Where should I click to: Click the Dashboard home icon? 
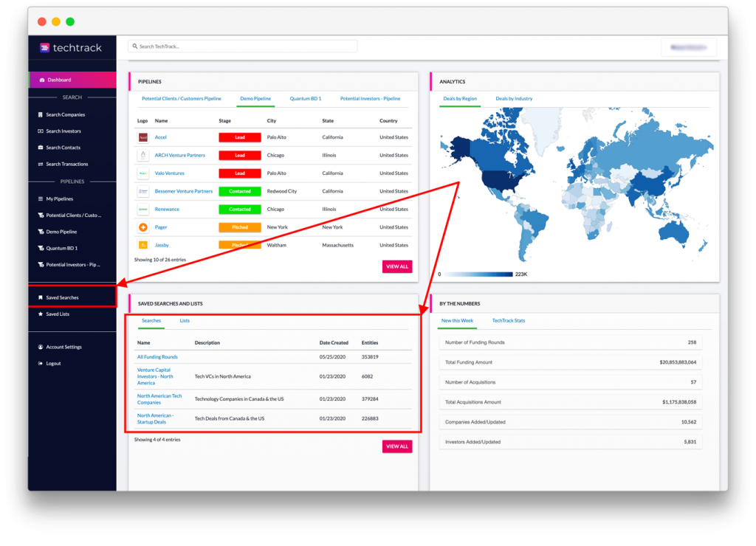tap(42, 80)
